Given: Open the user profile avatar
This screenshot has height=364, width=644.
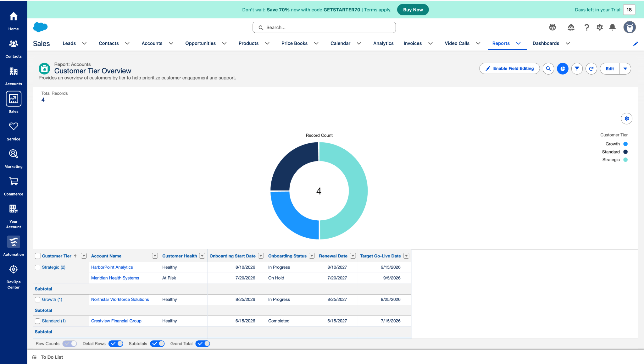Looking at the screenshot, I should (630, 27).
